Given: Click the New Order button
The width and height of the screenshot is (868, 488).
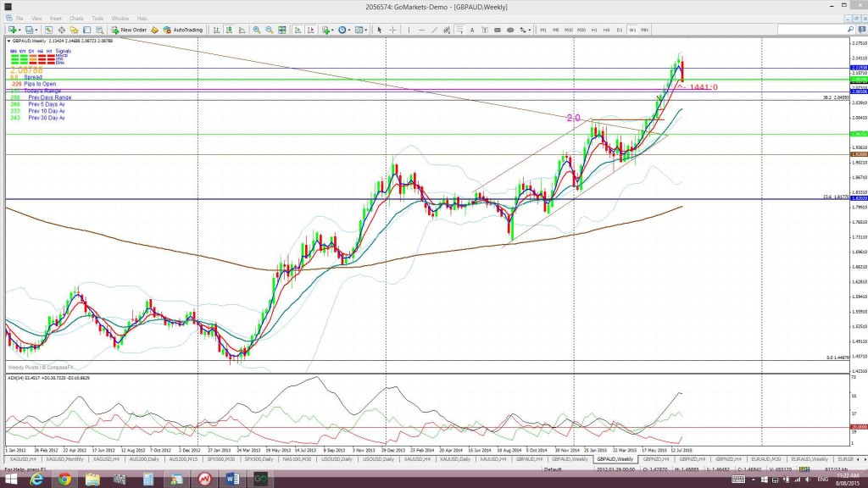Looking at the screenshot, I should [x=129, y=30].
